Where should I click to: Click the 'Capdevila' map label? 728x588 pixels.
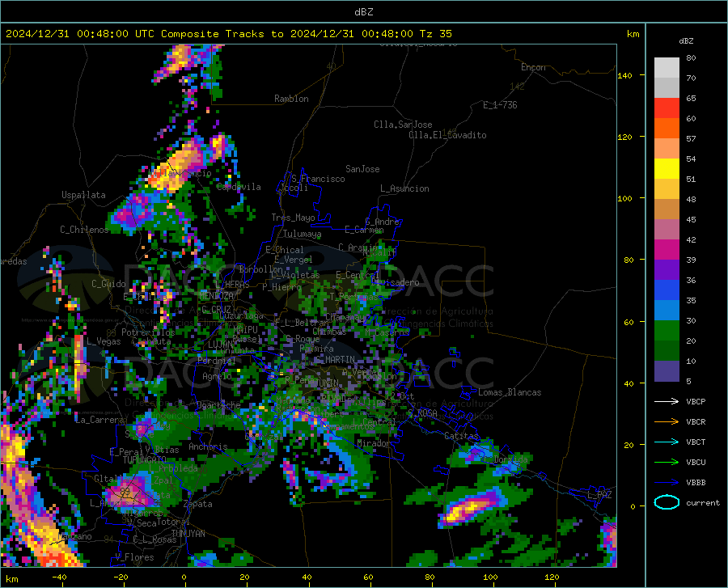coord(239,187)
